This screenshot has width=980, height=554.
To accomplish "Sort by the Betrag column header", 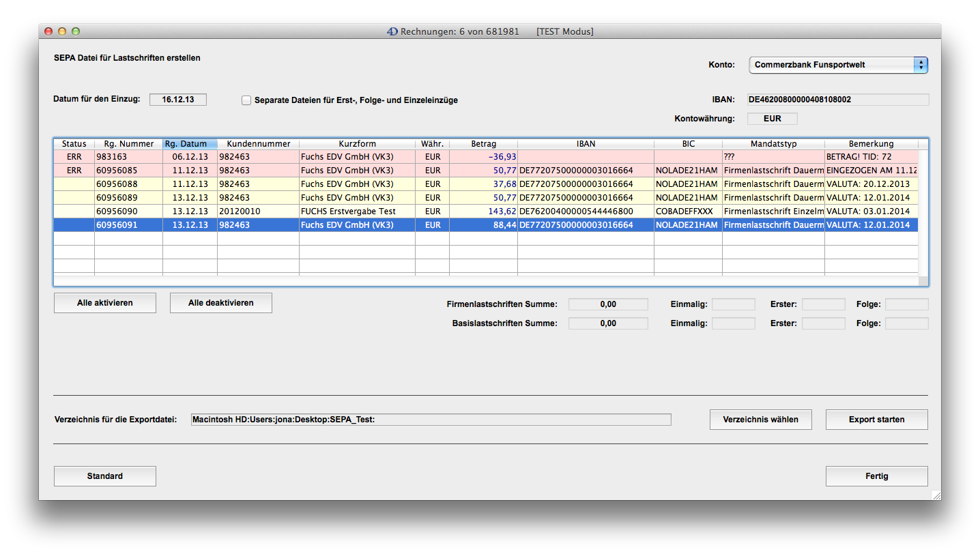I will 483,144.
